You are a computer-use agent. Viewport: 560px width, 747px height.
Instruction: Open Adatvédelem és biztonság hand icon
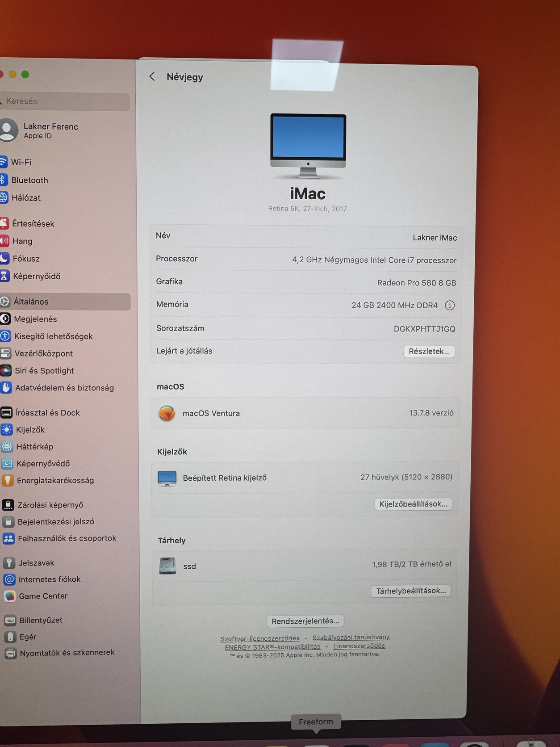tap(6, 387)
